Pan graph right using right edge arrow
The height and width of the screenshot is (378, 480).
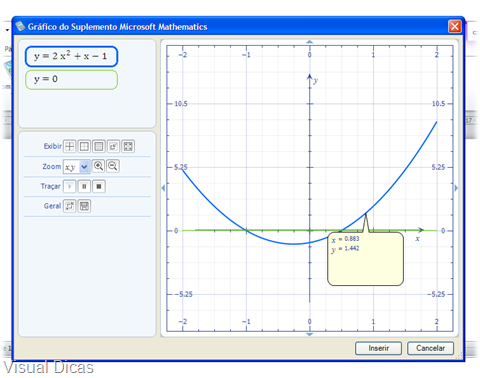456,188
